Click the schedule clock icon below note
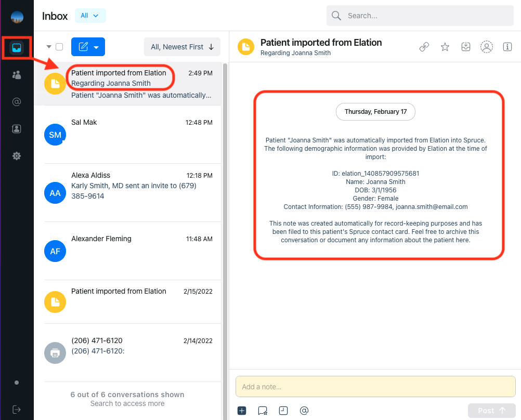The image size is (521, 420). (x=283, y=411)
